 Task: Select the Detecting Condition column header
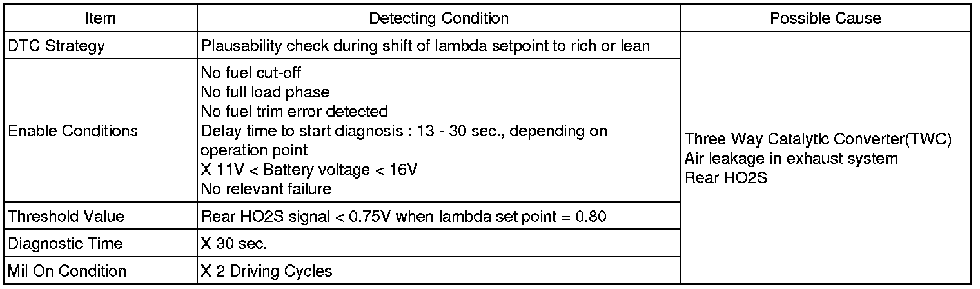tap(438, 19)
